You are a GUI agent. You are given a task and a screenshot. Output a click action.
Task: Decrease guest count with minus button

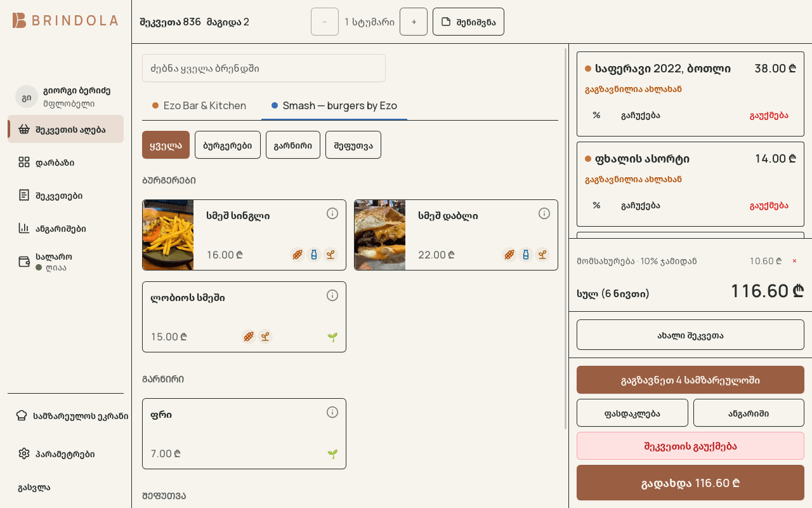point(325,22)
